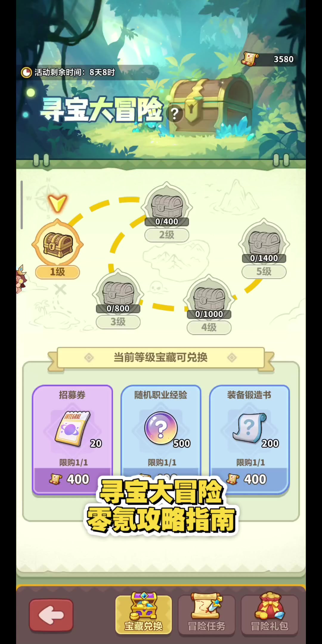Switch to the 宝藏兑换 tab
The width and height of the screenshot is (322, 644).
coord(144,614)
